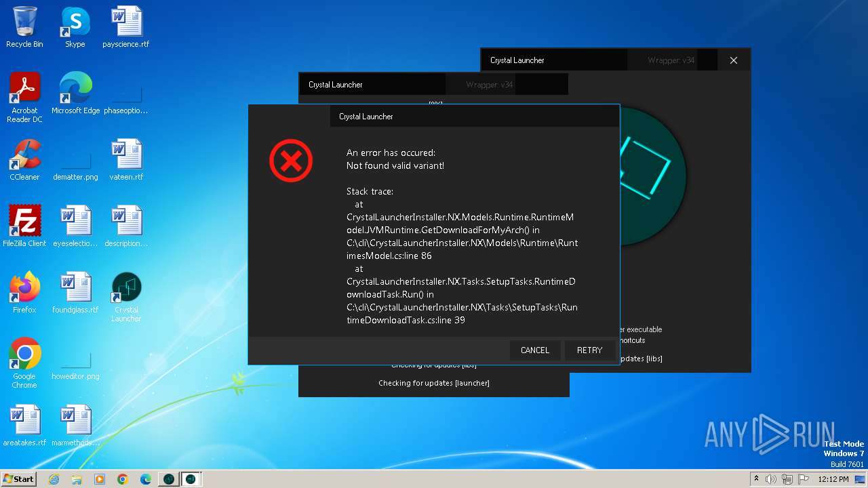Click the 12:12 PM system clock
The image size is (868, 488).
click(x=833, y=479)
